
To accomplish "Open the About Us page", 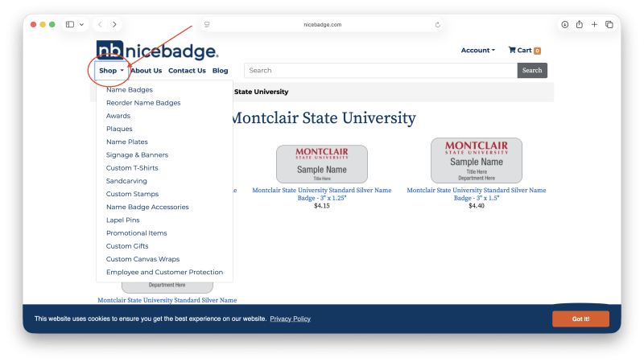I will tap(147, 71).
